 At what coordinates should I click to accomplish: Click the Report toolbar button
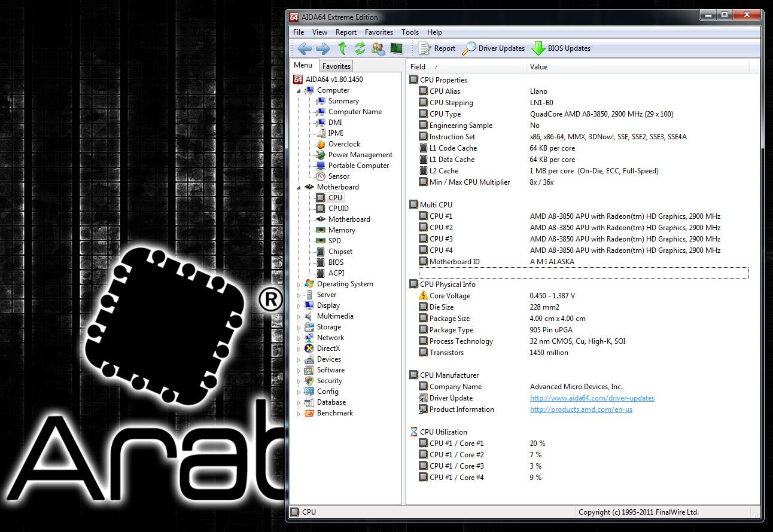coord(437,48)
